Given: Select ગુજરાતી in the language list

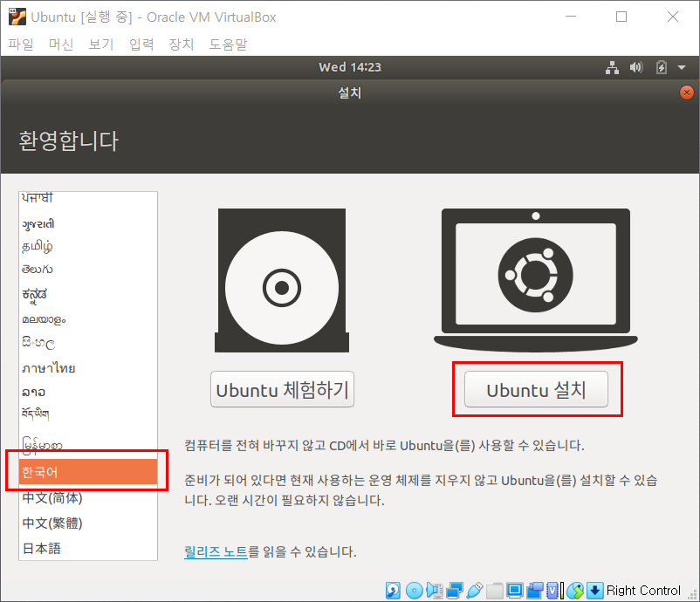Looking at the screenshot, I should pos(88,223).
